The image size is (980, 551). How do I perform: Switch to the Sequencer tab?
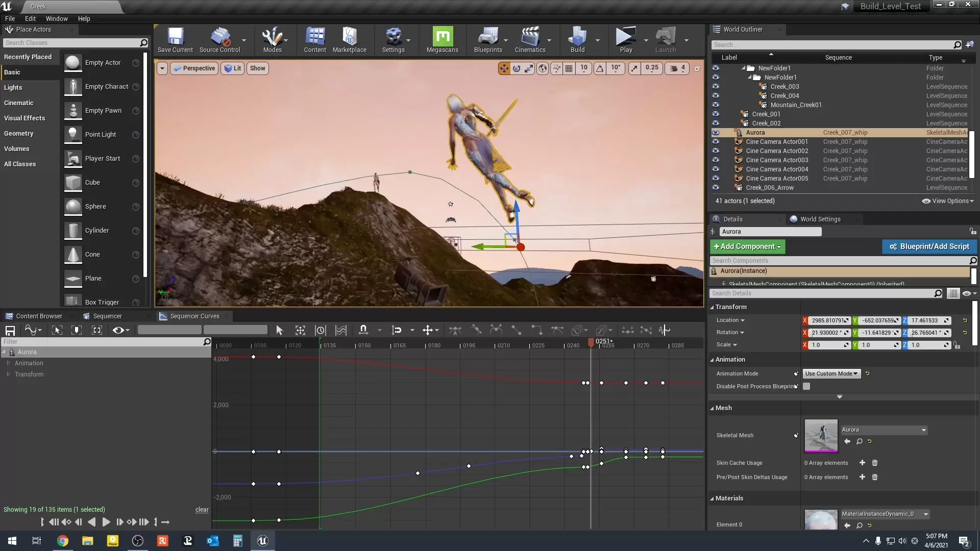pos(107,316)
